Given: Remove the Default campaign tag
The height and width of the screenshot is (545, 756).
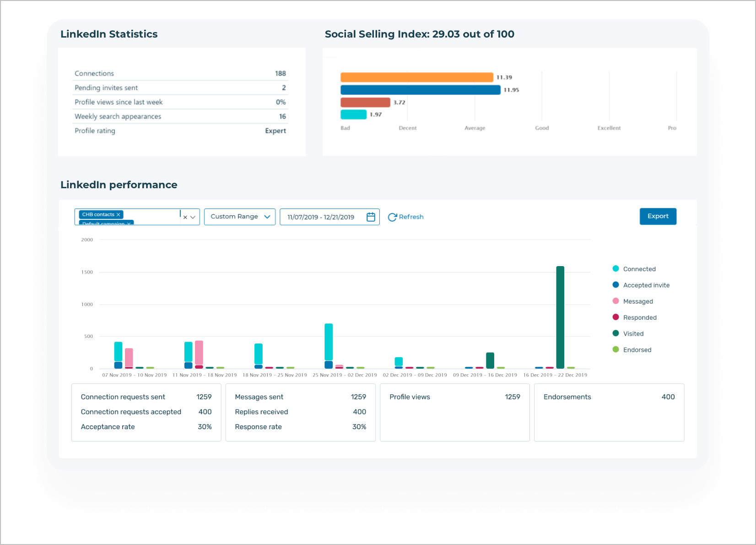Looking at the screenshot, I should 129,223.
